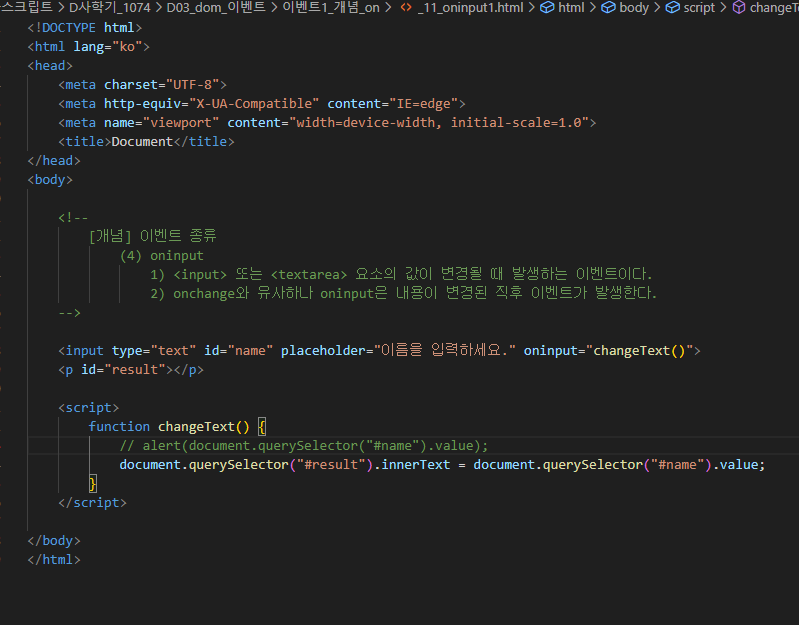Image resolution: width=799 pixels, height=625 pixels.
Task: Select the body symbol in the breadcrumb
Action: tap(634, 8)
